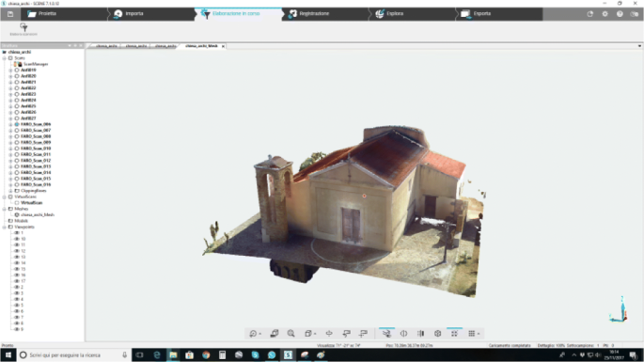Select viewpoint 10 eye icon
The image size is (644, 362).
(x=17, y=239)
